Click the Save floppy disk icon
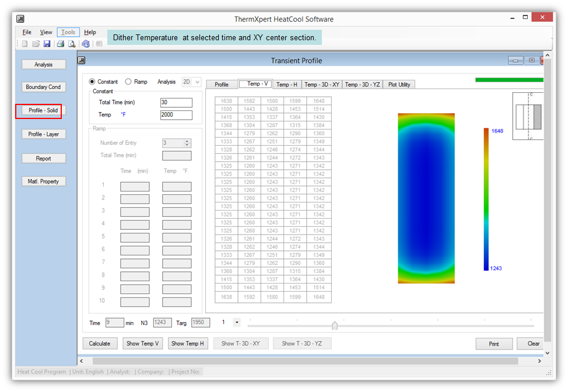The image size is (568, 392). (x=47, y=44)
